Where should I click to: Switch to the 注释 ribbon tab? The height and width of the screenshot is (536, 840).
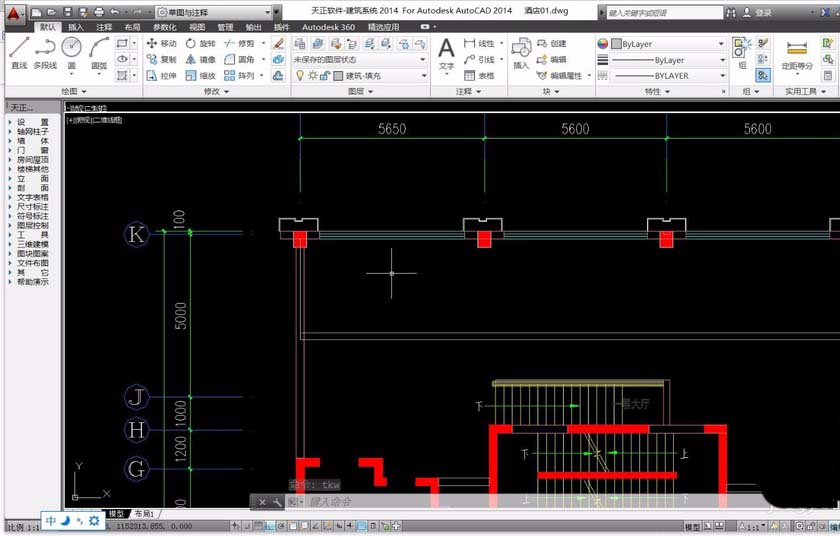coord(104,27)
